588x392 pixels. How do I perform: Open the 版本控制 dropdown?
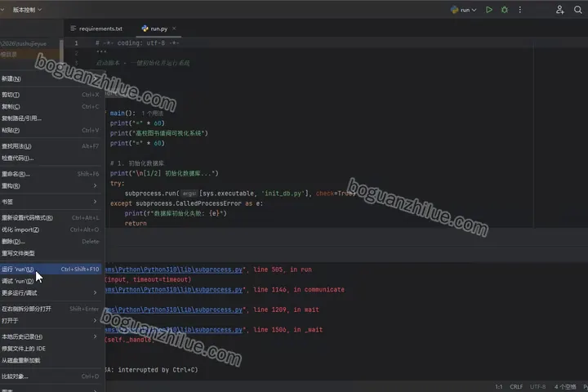pos(27,10)
